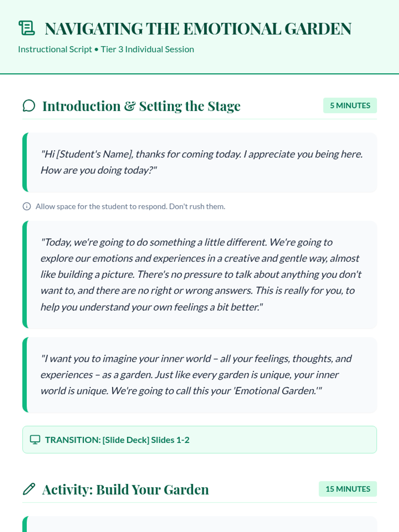Screen dimensions: 399x532
Task: Click the info circle icon near facilitator note
Action: click(x=27, y=206)
